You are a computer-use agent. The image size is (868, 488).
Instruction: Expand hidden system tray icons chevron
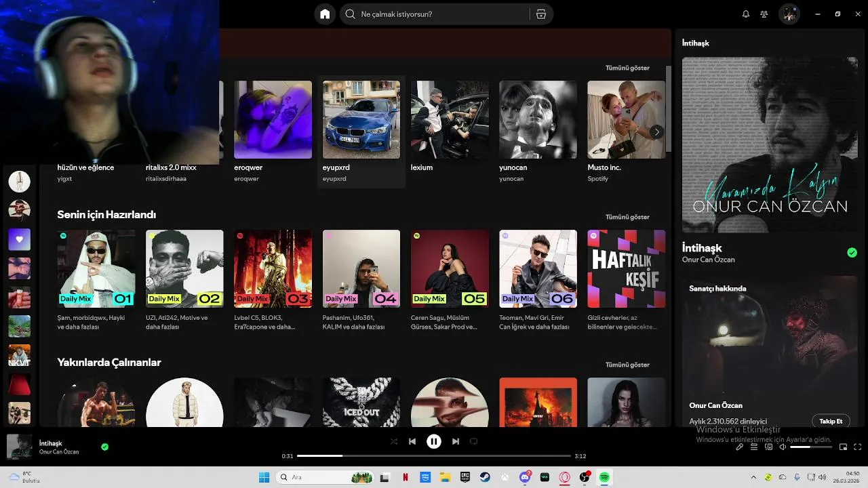tap(753, 477)
